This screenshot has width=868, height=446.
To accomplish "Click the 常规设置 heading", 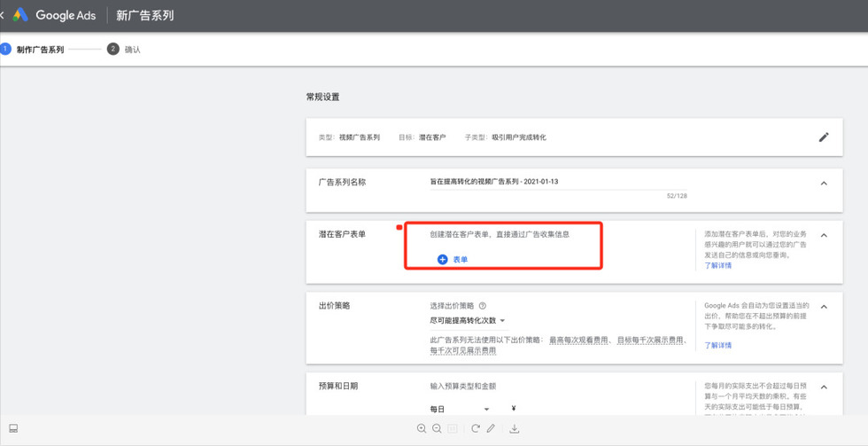I will (x=322, y=98).
